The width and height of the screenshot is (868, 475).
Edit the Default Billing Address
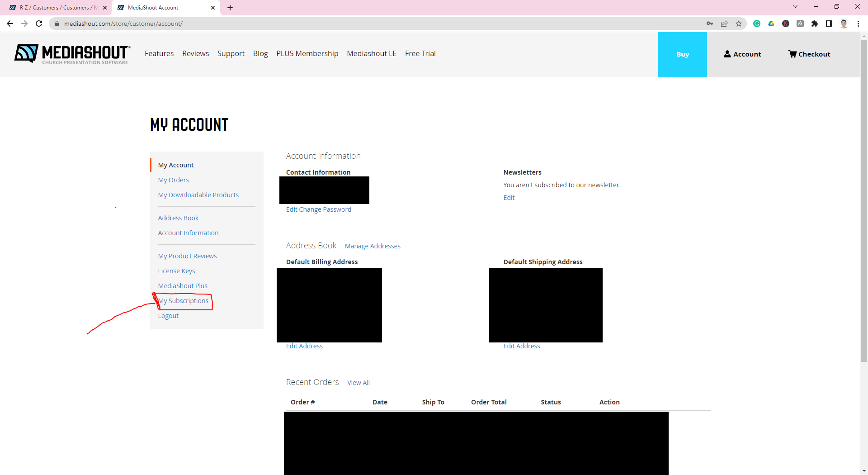point(304,346)
